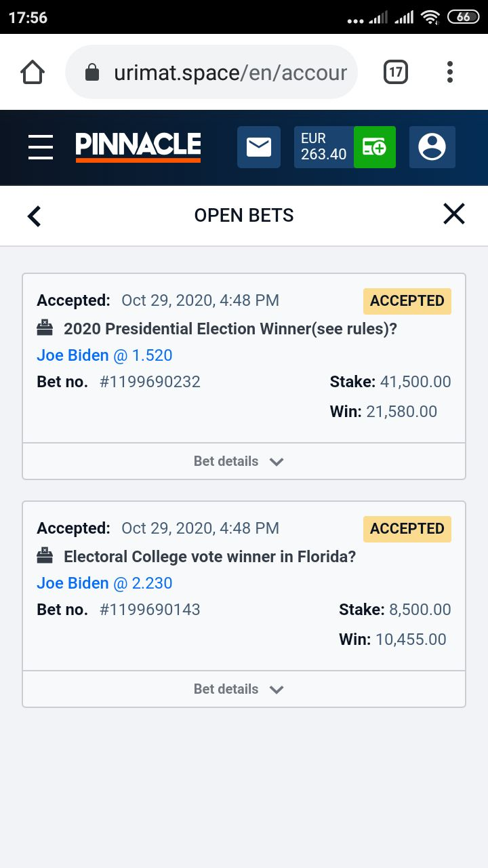Close the Open Bets panel
488x868 pixels.
tap(454, 214)
